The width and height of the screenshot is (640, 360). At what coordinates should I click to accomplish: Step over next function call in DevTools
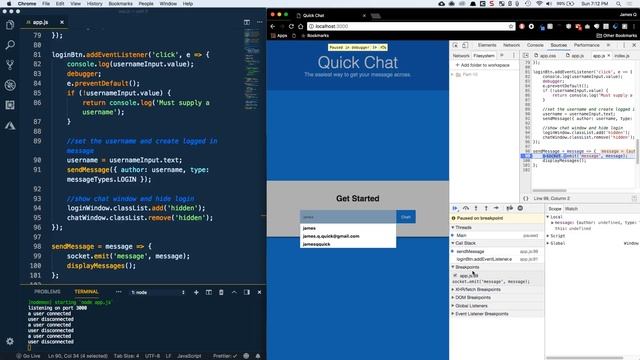466,208
